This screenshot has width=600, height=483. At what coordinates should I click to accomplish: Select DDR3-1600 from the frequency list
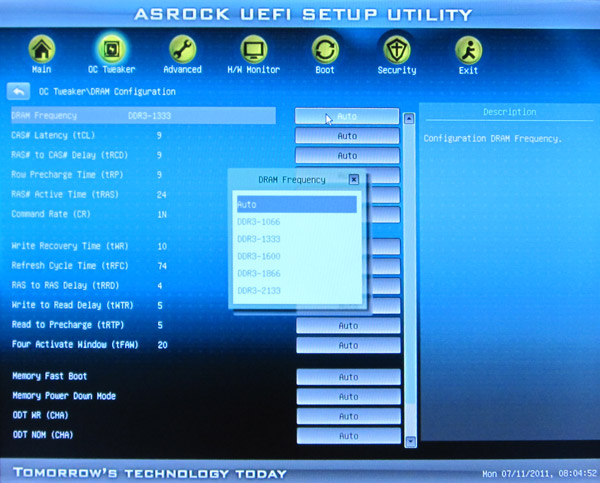tap(296, 256)
